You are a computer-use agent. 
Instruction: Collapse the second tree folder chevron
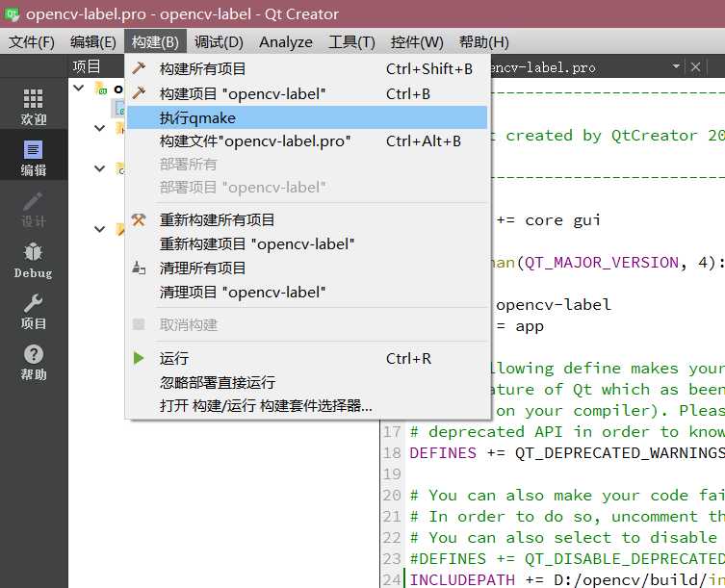coord(99,128)
